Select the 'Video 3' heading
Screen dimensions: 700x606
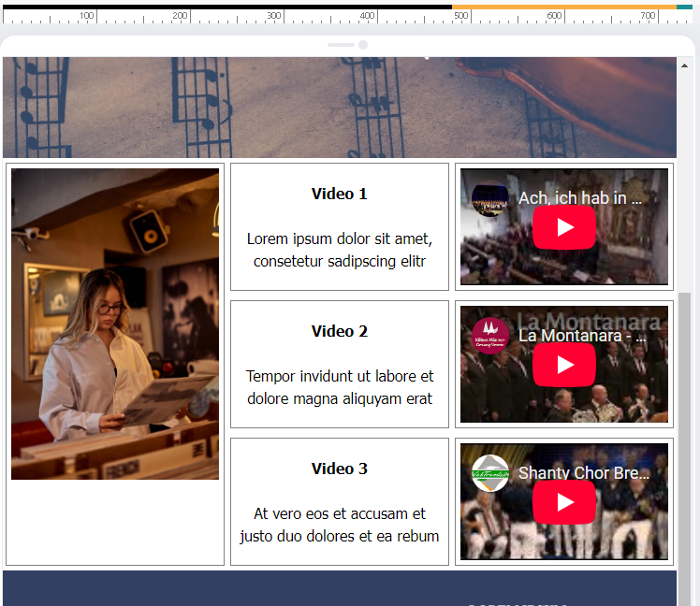pyautogui.click(x=340, y=469)
